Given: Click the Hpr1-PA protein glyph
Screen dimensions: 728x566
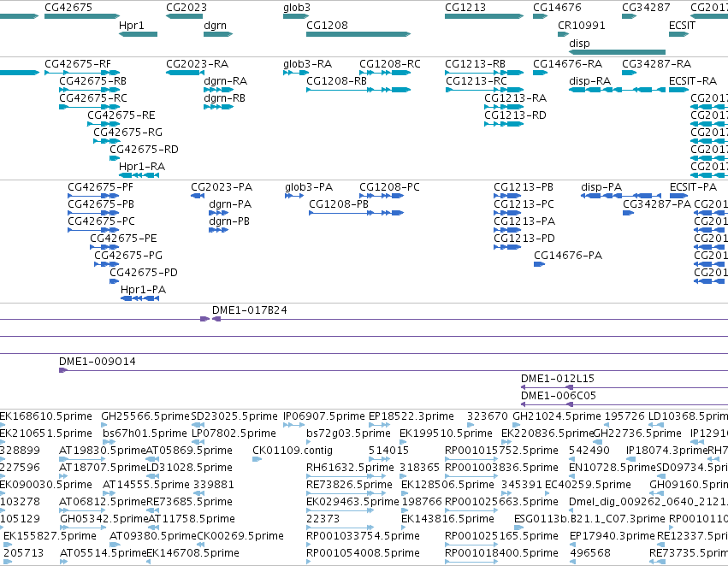Looking at the screenshot, I should click(139, 298).
